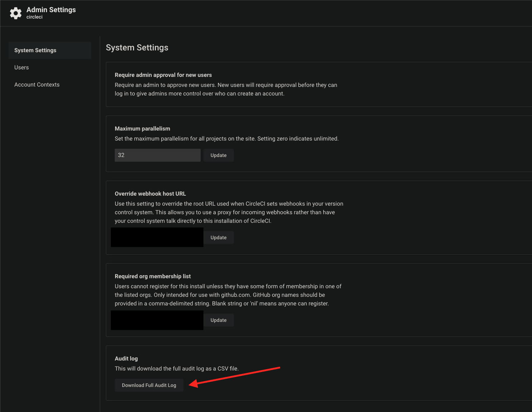The width and height of the screenshot is (532, 412).
Task: Click Update under Required org membership list
Action: point(218,320)
